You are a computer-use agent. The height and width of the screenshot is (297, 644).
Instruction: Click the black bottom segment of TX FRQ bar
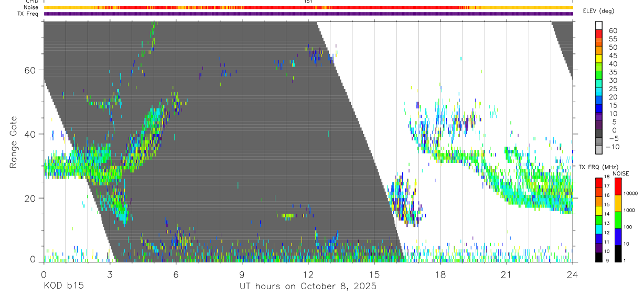click(598, 256)
